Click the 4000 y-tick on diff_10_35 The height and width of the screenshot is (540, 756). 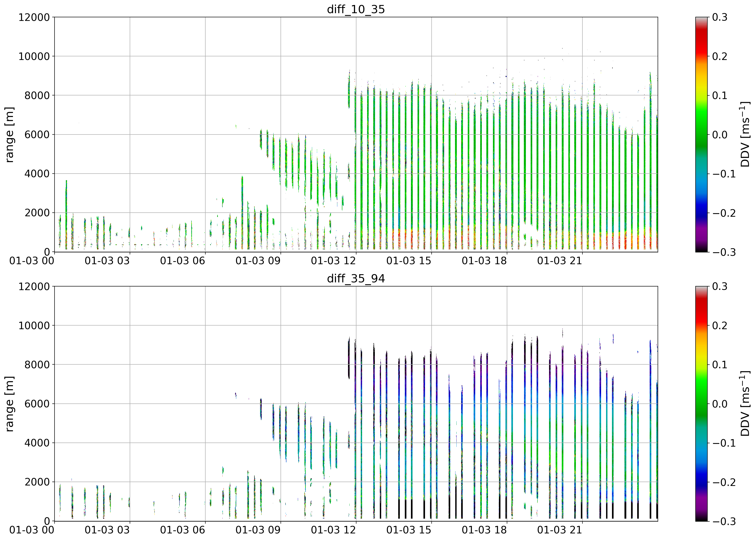tap(37, 174)
